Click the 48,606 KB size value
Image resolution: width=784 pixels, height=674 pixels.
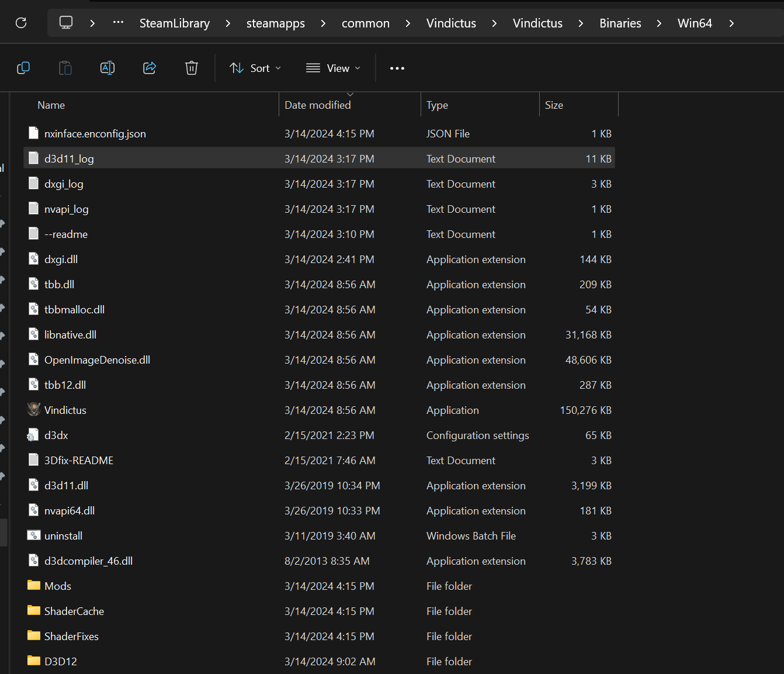pyautogui.click(x=588, y=360)
